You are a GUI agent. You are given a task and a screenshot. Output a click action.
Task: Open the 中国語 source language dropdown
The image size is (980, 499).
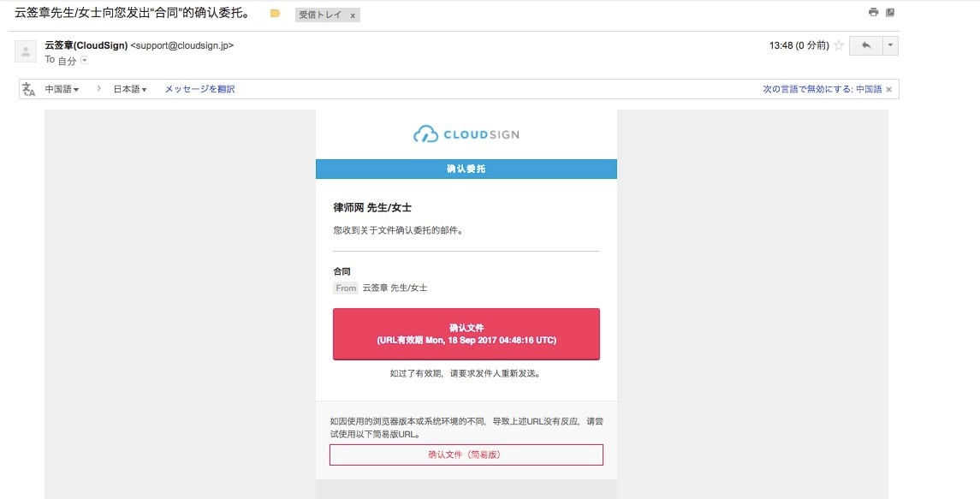click(62, 89)
